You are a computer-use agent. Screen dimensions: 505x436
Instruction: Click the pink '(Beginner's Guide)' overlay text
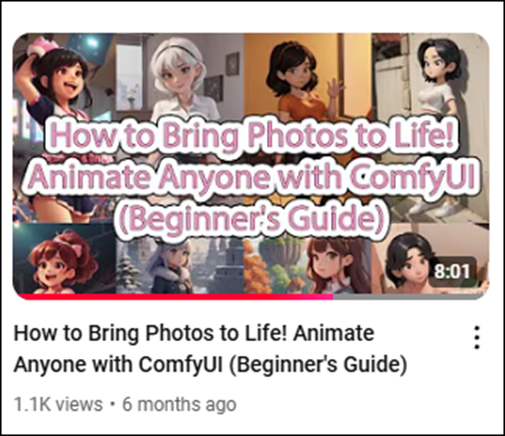point(253,217)
